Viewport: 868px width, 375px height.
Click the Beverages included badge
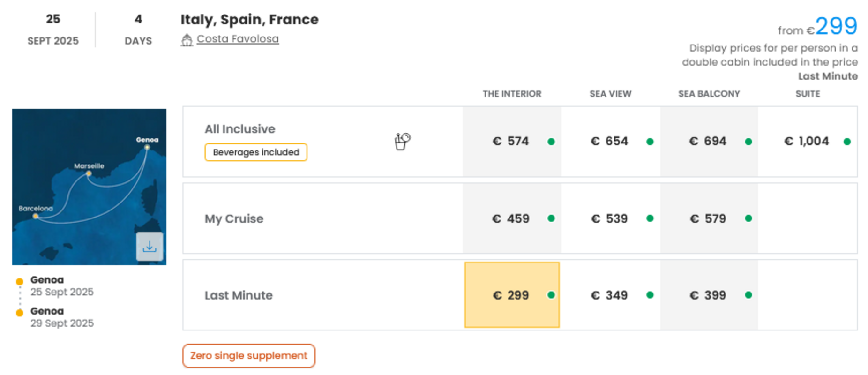point(256,152)
